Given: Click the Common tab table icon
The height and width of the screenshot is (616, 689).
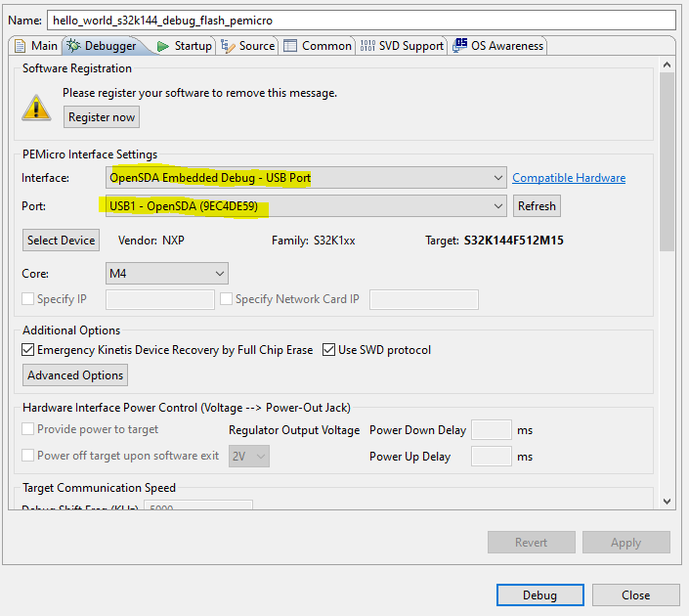Looking at the screenshot, I should [290, 46].
